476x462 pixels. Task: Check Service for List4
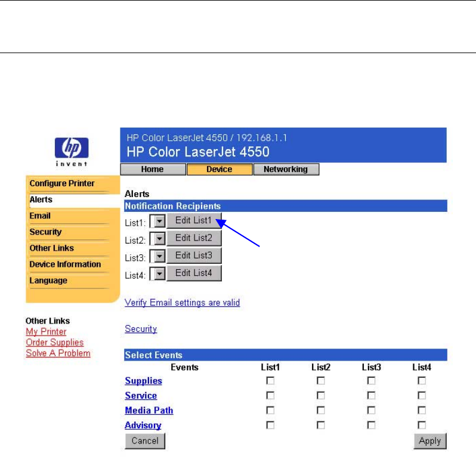[x=422, y=396]
